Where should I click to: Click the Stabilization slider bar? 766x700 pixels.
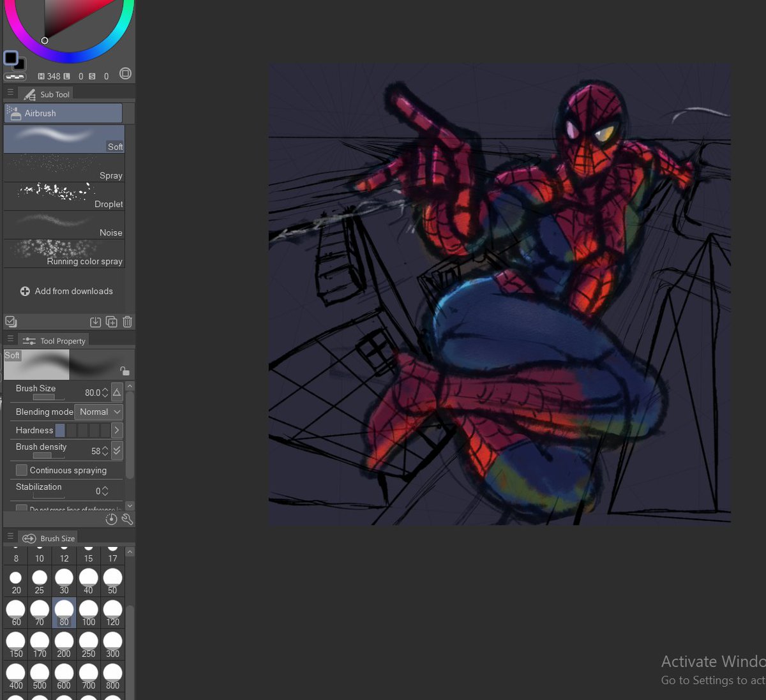click(49, 496)
